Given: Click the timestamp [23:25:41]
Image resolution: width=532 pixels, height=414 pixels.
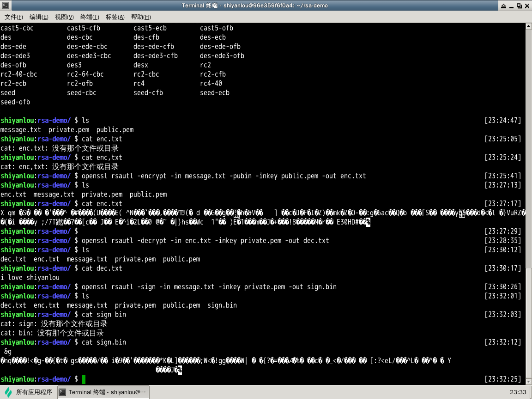Looking at the screenshot, I should pyautogui.click(x=502, y=176).
